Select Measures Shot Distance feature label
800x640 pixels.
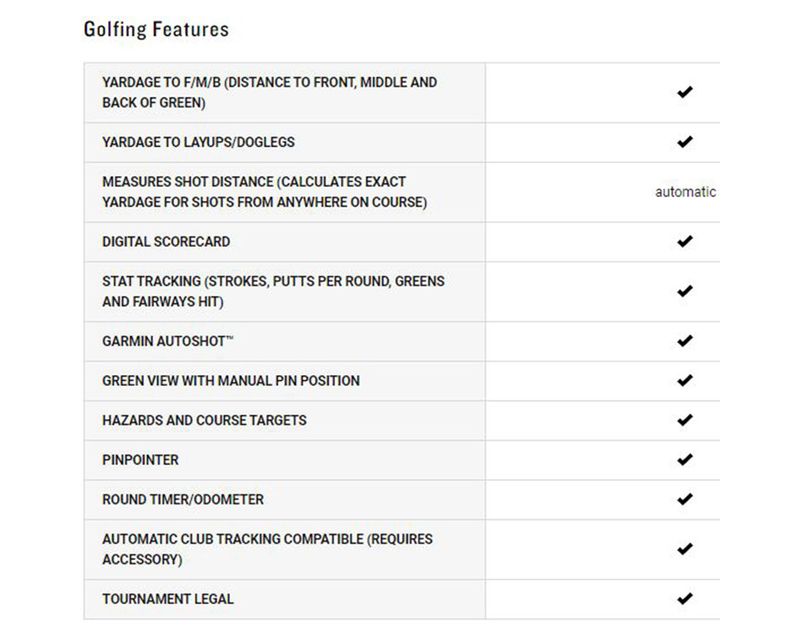click(x=264, y=192)
